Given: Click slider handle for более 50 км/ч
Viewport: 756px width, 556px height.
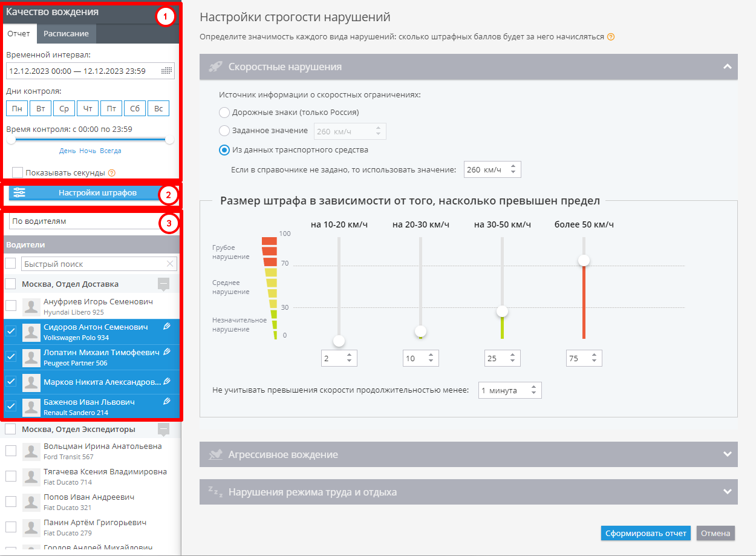Looking at the screenshot, I should click(x=584, y=261).
